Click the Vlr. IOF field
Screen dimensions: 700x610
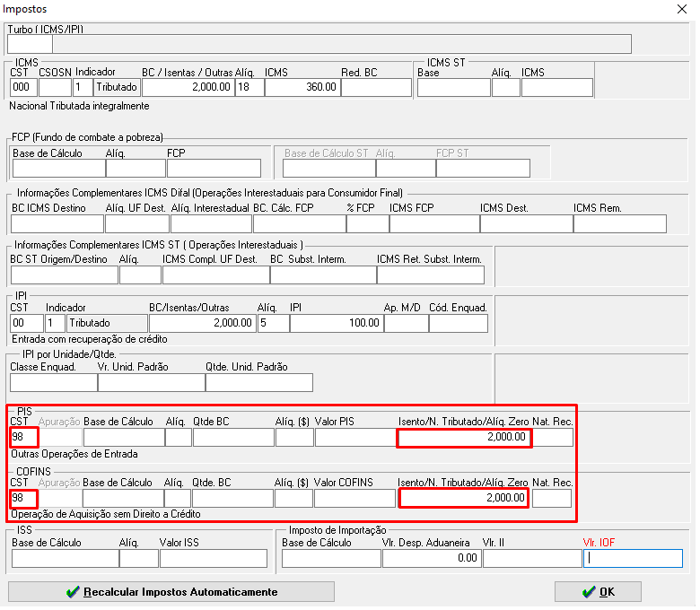pos(633,559)
